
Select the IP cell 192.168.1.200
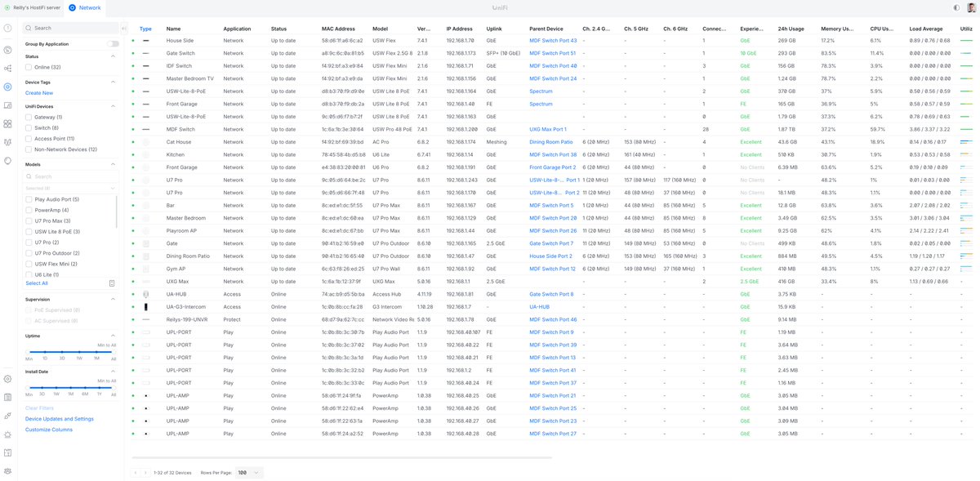tap(462, 129)
